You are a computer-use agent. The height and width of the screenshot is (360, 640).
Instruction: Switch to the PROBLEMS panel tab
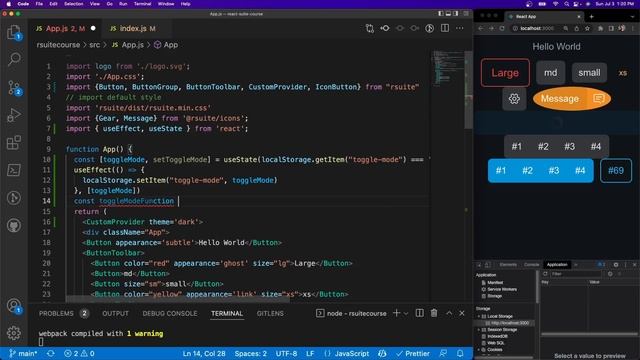(x=56, y=313)
